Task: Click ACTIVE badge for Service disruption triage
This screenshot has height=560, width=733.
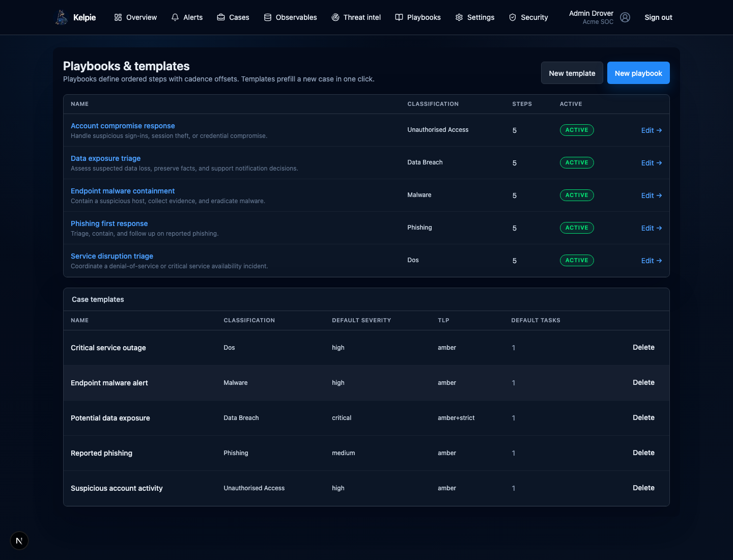Action: 577,260
